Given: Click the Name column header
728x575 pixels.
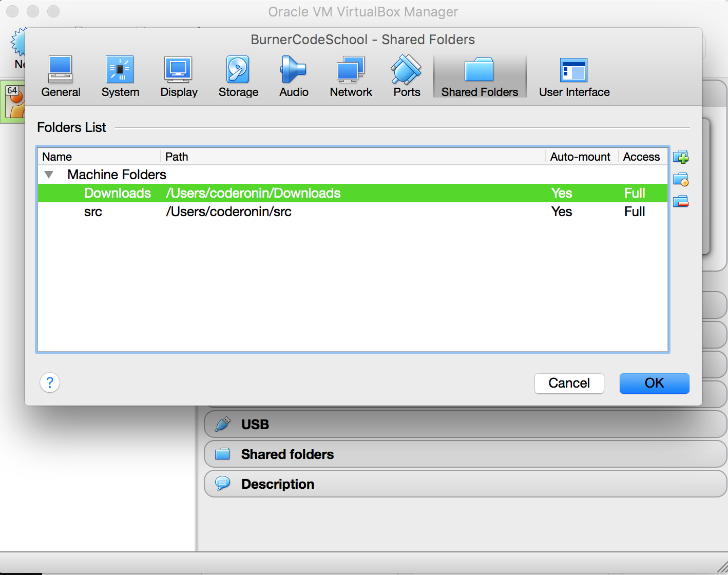Looking at the screenshot, I should pos(99,157).
